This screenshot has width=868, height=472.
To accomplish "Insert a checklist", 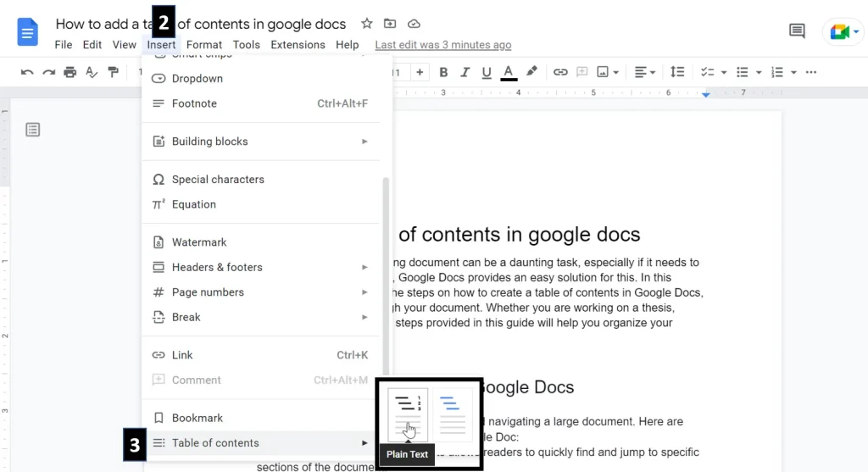I will pos(707,72).
